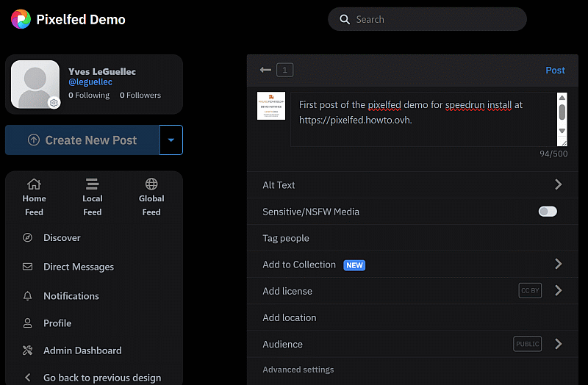Open the Local Feed
This screenshot has height=385, width=588.
click(93, 197)
